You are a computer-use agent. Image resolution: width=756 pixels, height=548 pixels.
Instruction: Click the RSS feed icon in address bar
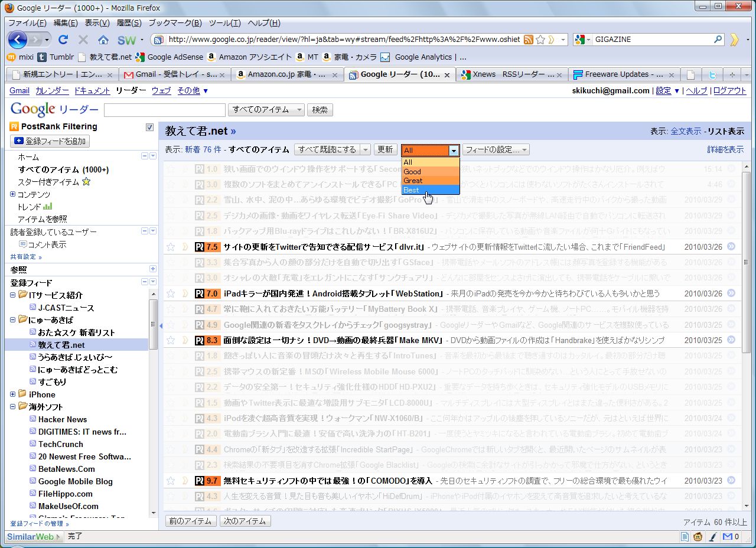click(529, 40)
